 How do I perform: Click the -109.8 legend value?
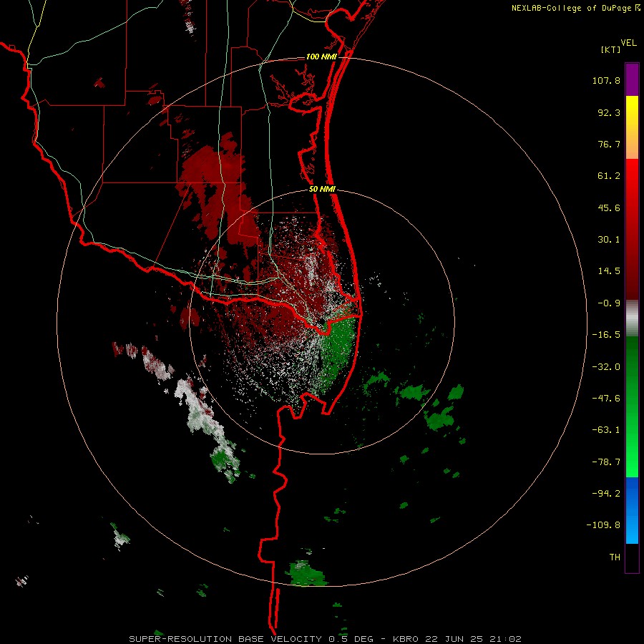click(x=603, y=525)
